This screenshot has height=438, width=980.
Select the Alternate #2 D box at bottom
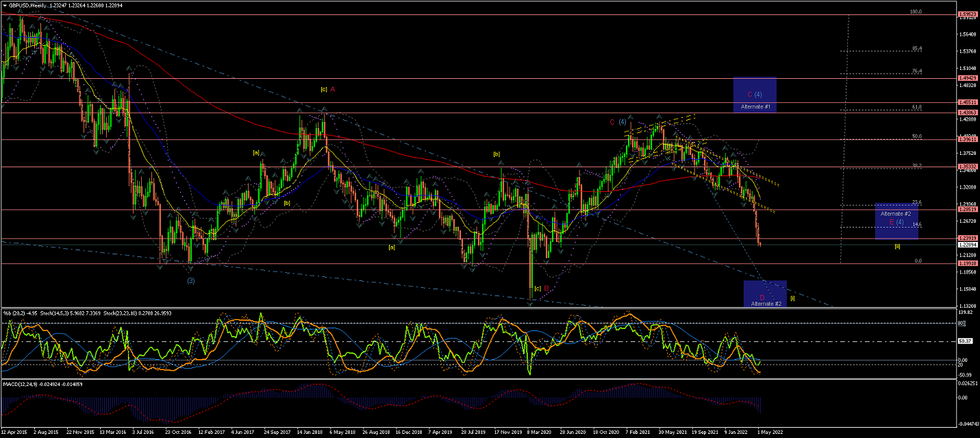765,293
